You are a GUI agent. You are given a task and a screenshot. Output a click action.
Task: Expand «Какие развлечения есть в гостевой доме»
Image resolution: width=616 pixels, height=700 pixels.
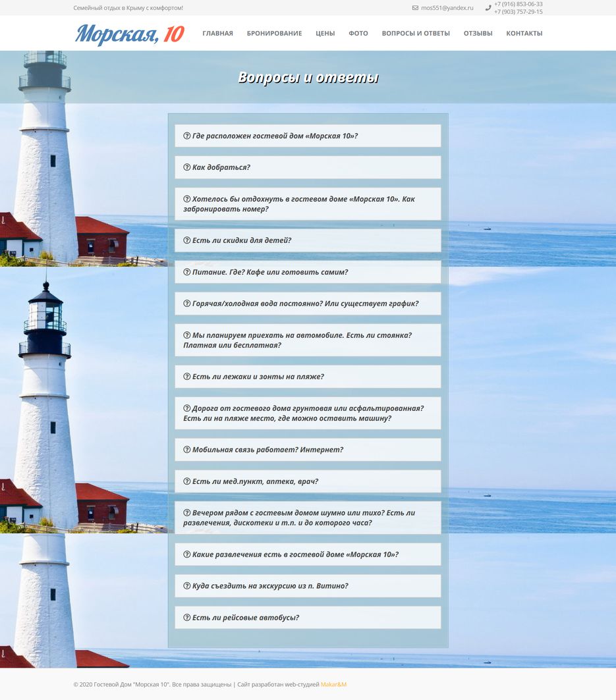click(308, 554)
